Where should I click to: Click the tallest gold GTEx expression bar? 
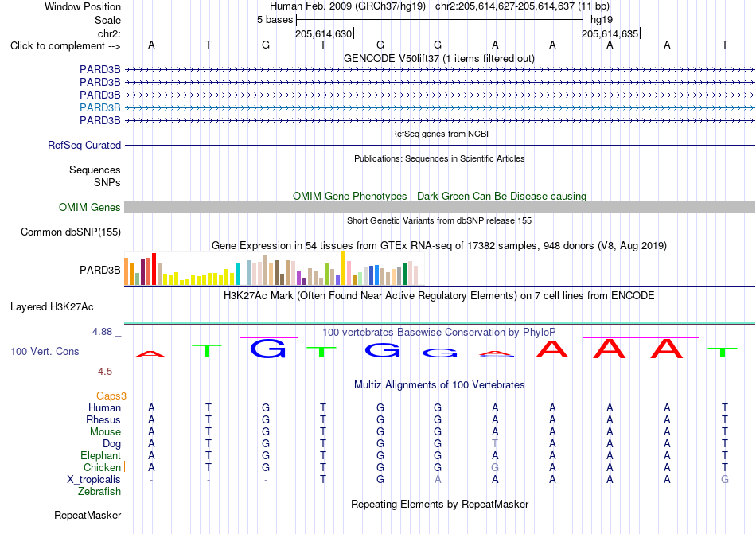pyautogui.click(x=343, y=268)
